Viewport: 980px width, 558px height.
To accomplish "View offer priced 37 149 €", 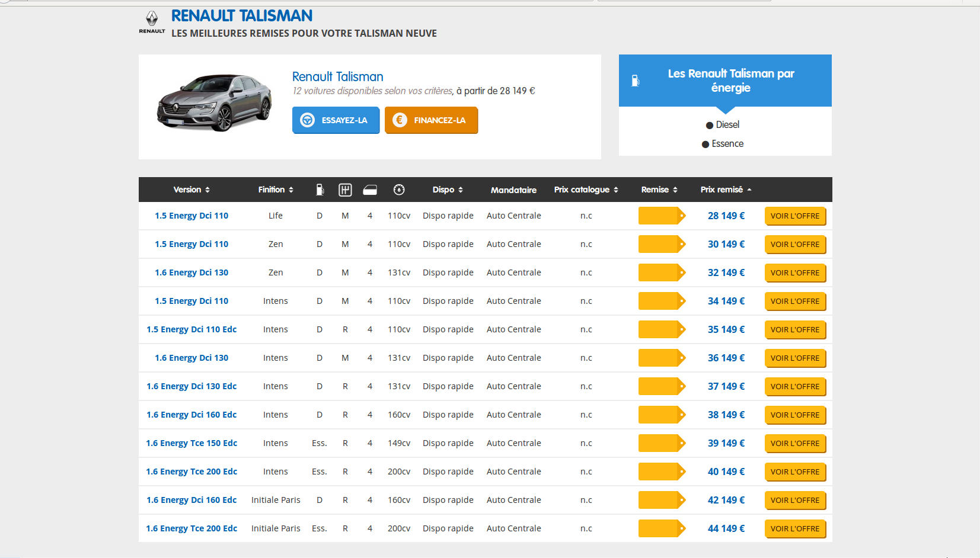I will (x=795, y=387).
